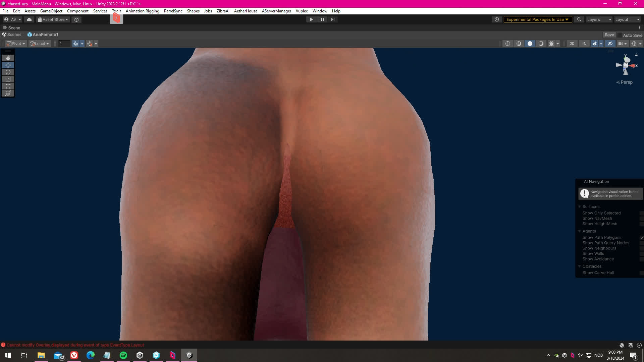Screen dimensions: 644x362
Task: Click Experimental Packages In Use button
Action: coord(537,19)
